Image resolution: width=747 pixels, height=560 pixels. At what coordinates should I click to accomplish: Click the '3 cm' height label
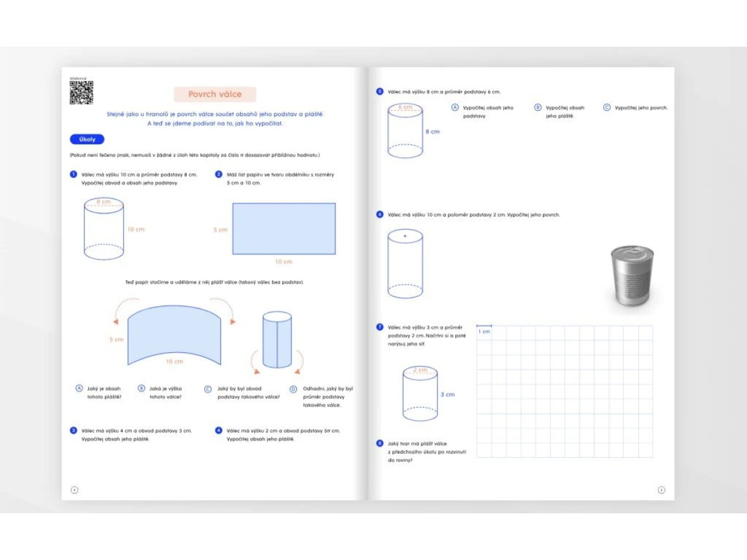coord(447,394)
